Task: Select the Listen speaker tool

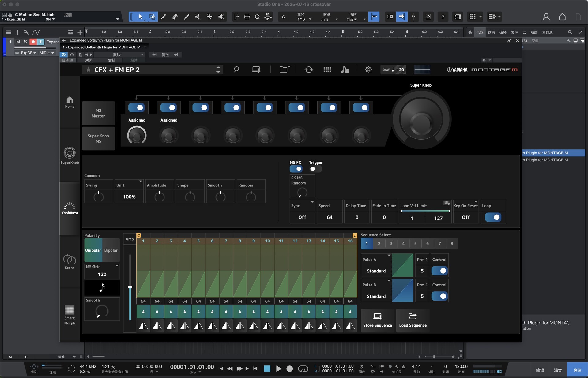Action: (221, 17)
